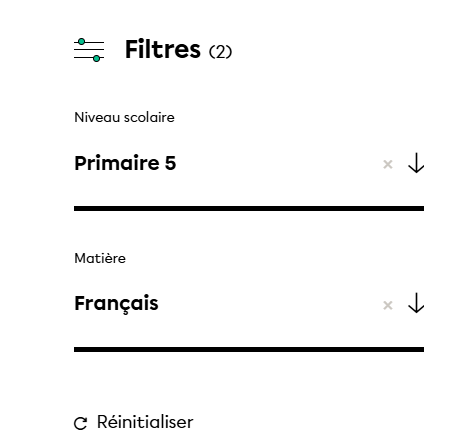Click the Filtres sliders icon
The height and width of the screenshot is (444, 466).
tap(89, 50)
